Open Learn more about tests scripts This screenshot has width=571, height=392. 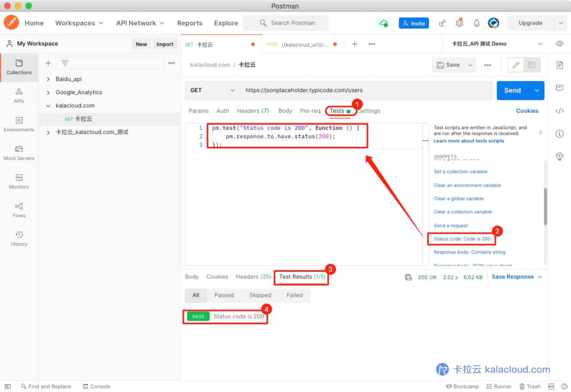pyautogui.click(x=469, y=141)
